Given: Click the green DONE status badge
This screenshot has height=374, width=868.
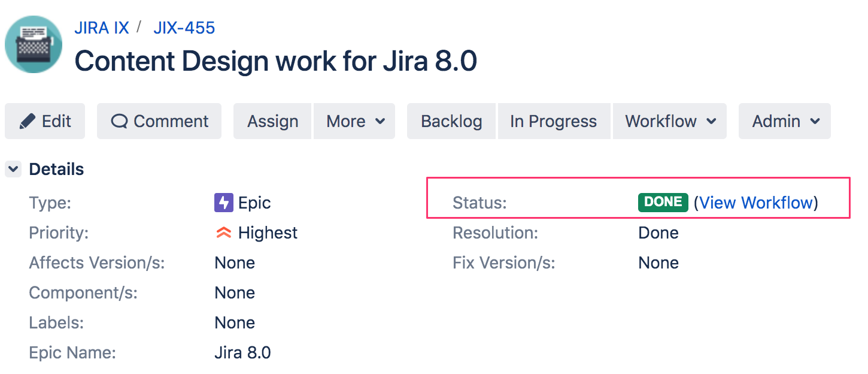Looking at the screenshot, I should pyautogui.click(x=663, y=203).
